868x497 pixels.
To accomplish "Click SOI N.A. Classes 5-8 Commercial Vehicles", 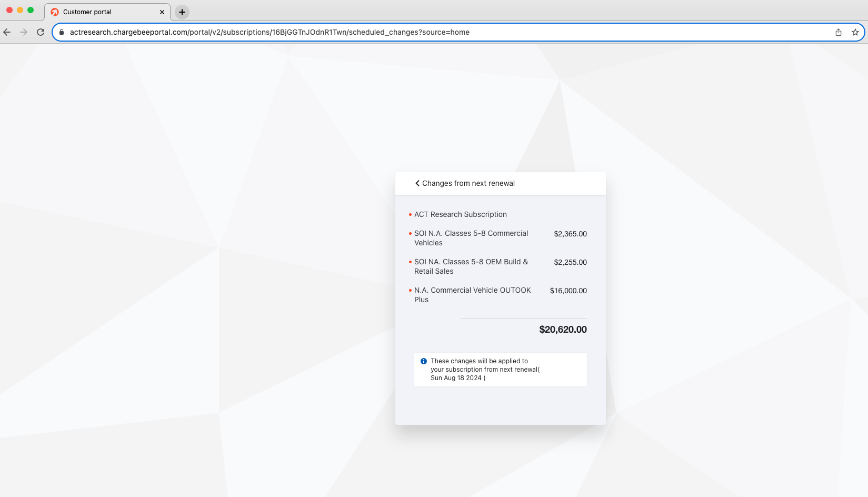I will click(x=471, y=238).
